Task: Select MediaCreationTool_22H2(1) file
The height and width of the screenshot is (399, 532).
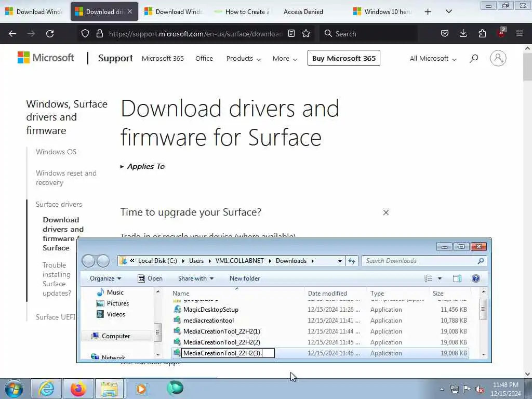Action: click(x=221, y=331)
